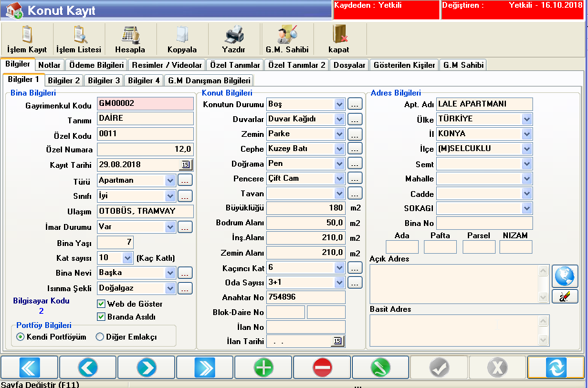Click the ellipsis button next to Bina Nevi
The height and width of the screenshot is (388, 588).
(185, 272)
